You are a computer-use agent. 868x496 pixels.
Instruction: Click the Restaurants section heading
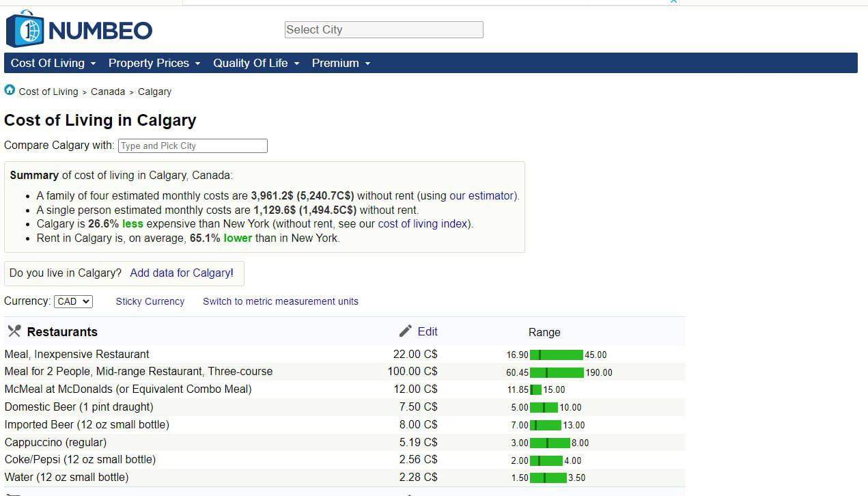62,332
